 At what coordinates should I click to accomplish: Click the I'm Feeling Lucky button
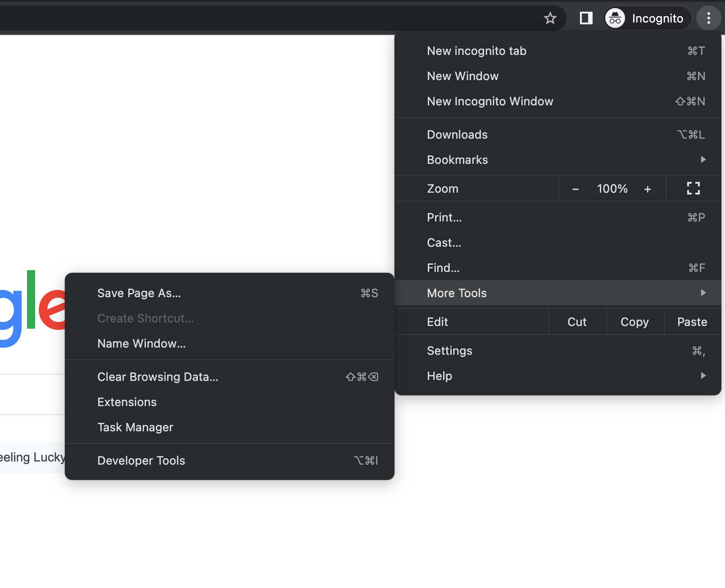[32, 457]
